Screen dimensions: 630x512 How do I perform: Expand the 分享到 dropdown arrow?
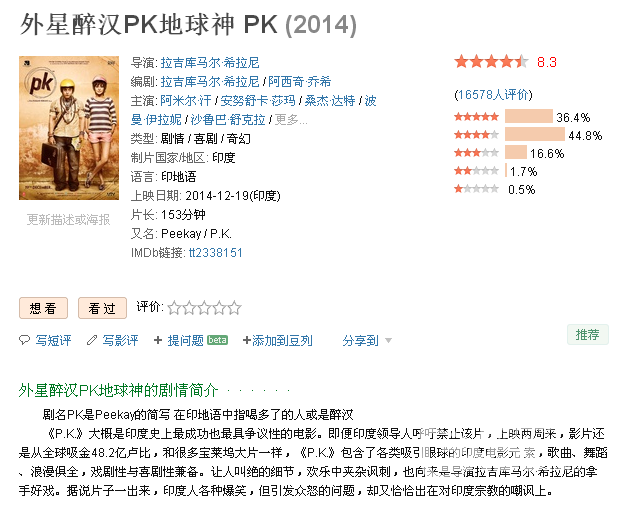[x=388, y=341]
